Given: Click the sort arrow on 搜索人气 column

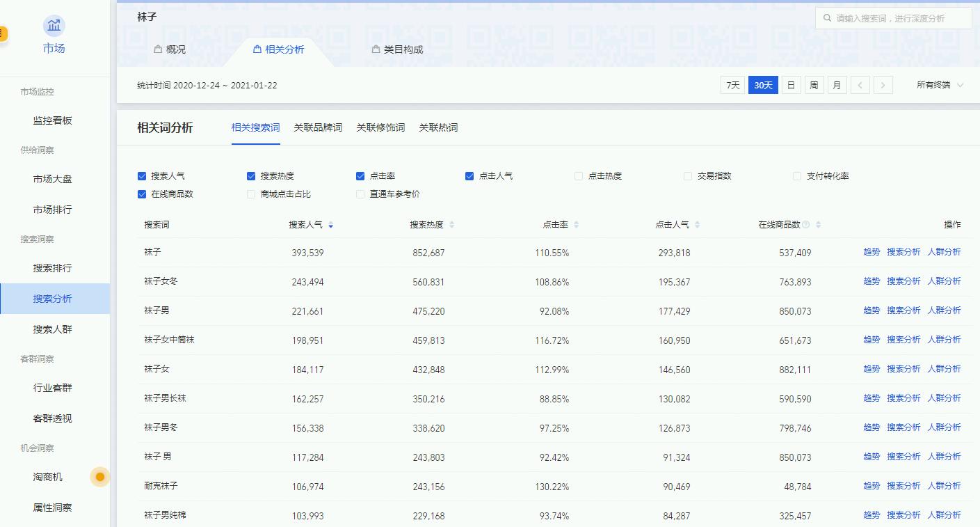Looking at the screenshot, I should coord(330,225).
